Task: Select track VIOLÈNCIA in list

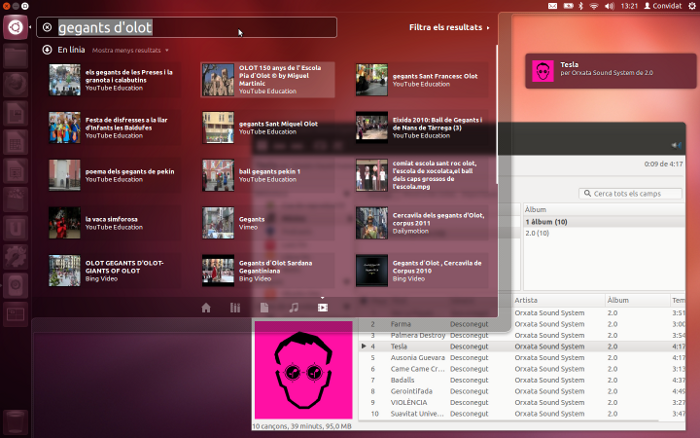Action: tap(521, 402)
